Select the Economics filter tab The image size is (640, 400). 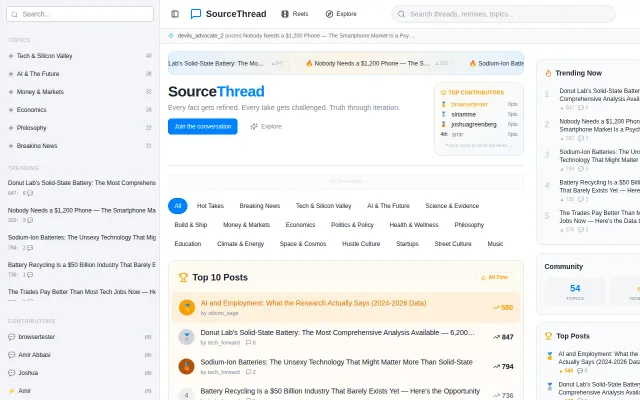click(x=300, y=224)
